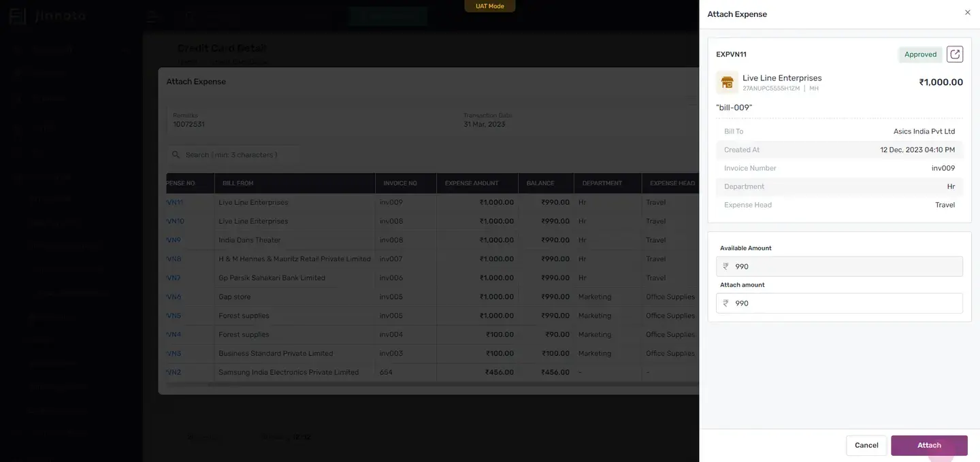Sort by the EXPENSE HEAD column header
Image resolution: width=980 pixels, height=462 pixels.
click(671, 184)
